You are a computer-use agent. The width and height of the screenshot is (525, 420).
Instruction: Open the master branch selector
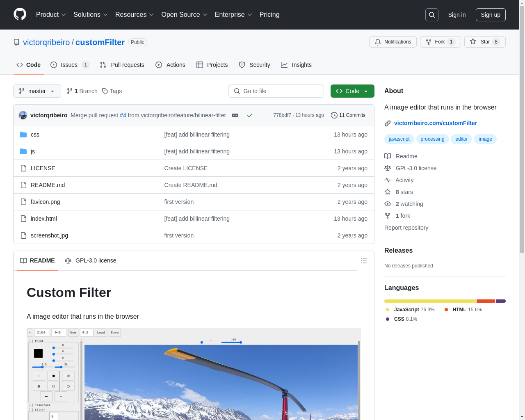pyautogui.click(x=37, y=91)
